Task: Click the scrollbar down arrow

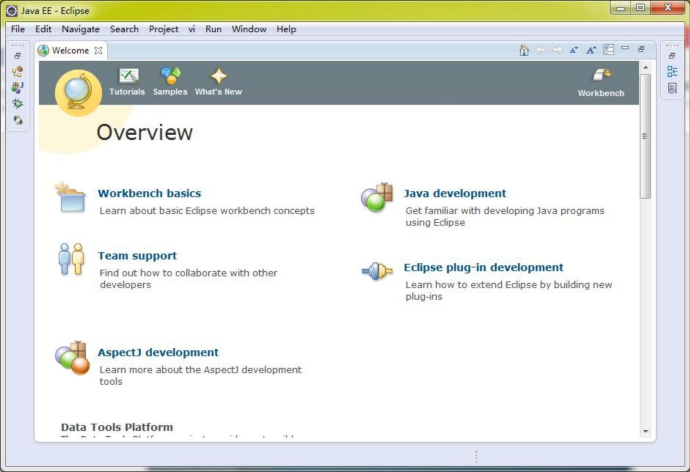Action: [x=646, y=432]
